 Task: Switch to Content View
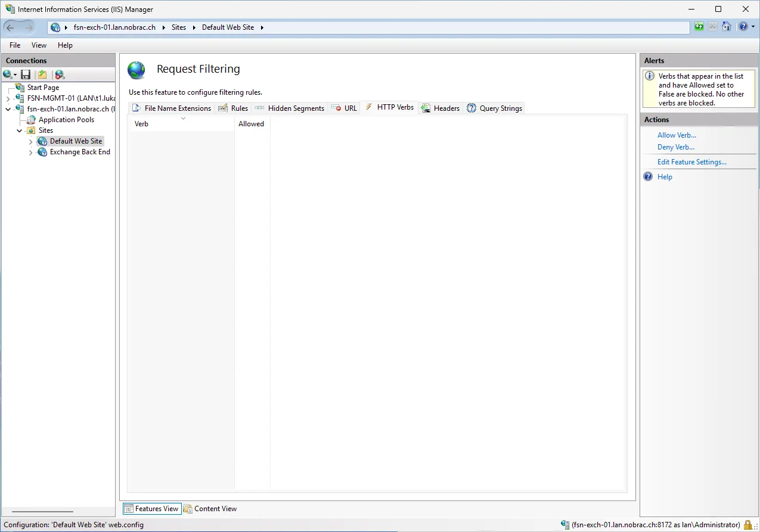click(210, 509)
